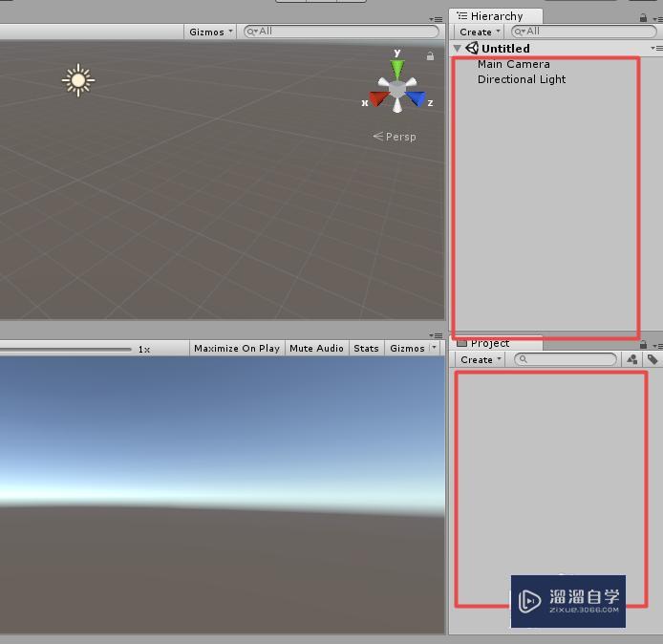Open the Project Create dropdown

pos(480,360)
